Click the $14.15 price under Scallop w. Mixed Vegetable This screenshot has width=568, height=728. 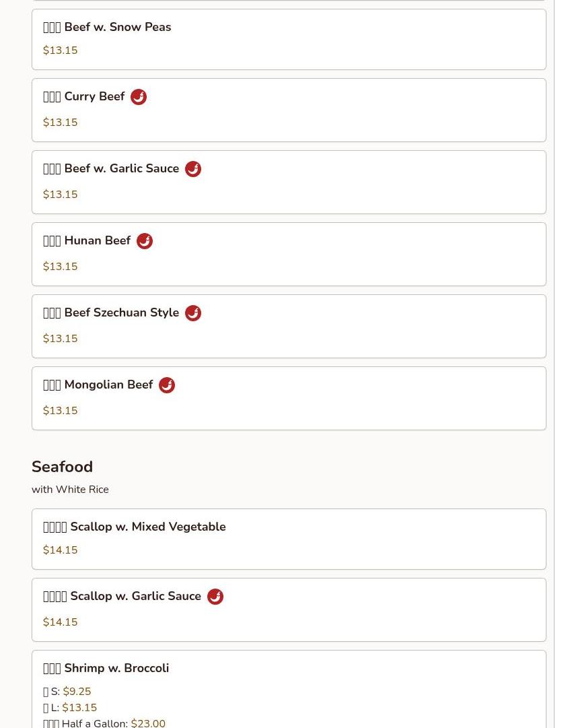pyautogui.click(x=61, y=550)
